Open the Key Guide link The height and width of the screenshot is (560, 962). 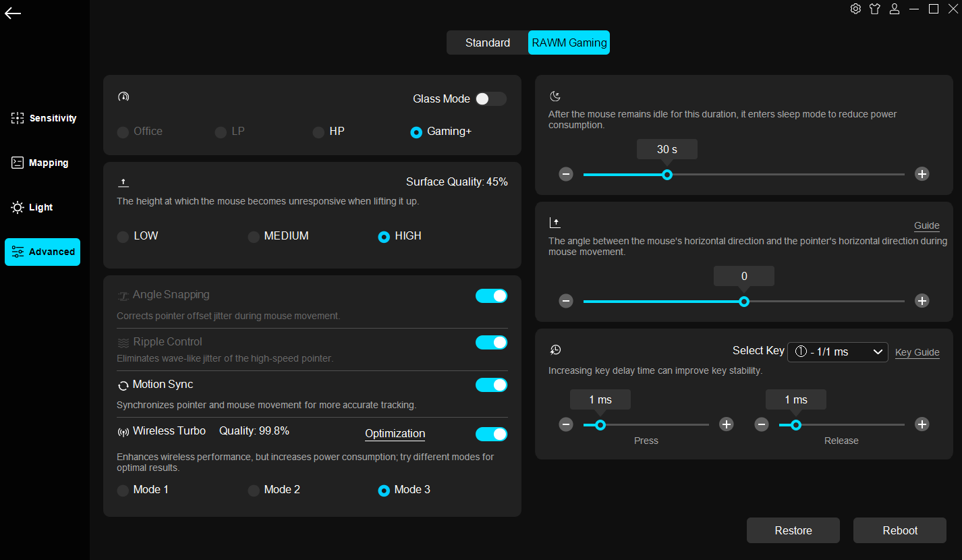pos(917,352)
